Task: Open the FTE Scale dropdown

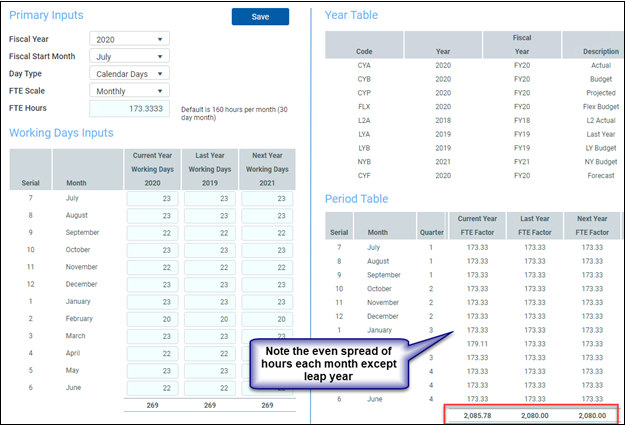Action: [129, 90]
